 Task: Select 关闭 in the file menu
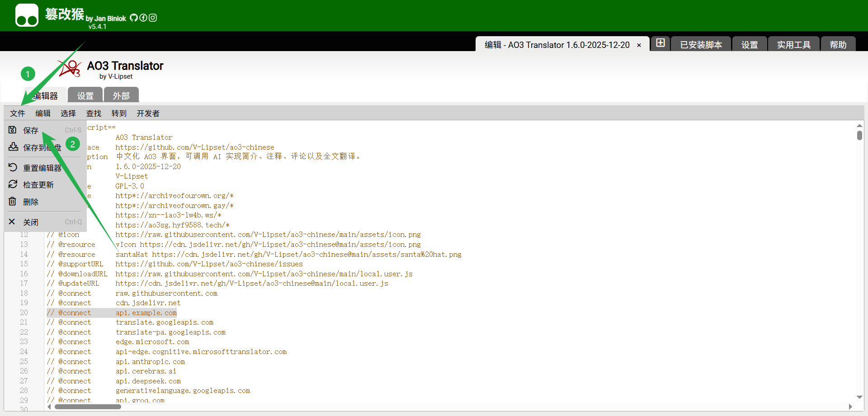point(31,222)
